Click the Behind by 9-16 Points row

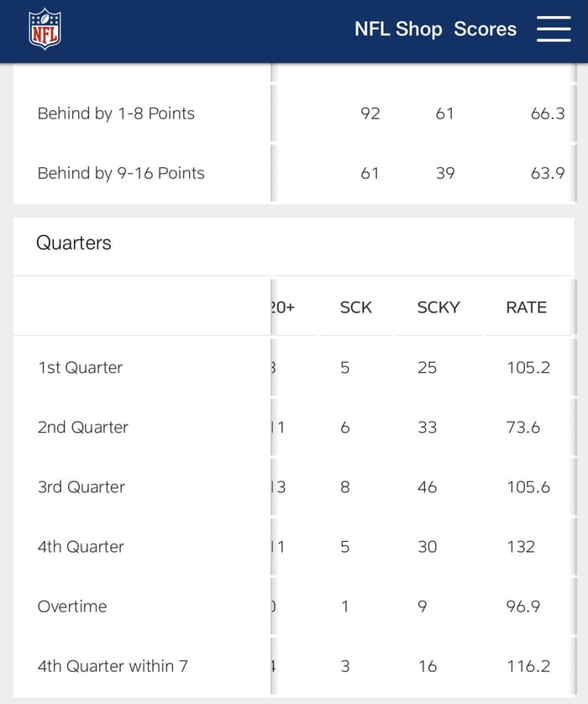pos(121,173)
